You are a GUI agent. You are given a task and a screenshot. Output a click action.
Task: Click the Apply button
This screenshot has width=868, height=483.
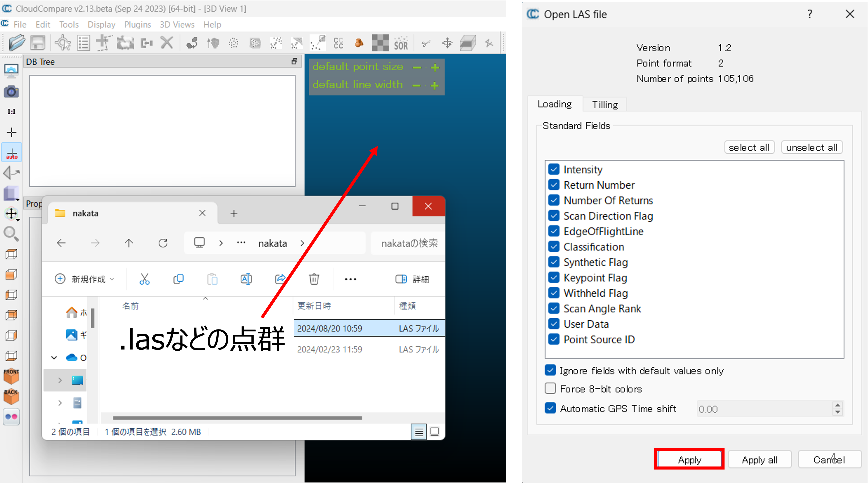(689, 460)
